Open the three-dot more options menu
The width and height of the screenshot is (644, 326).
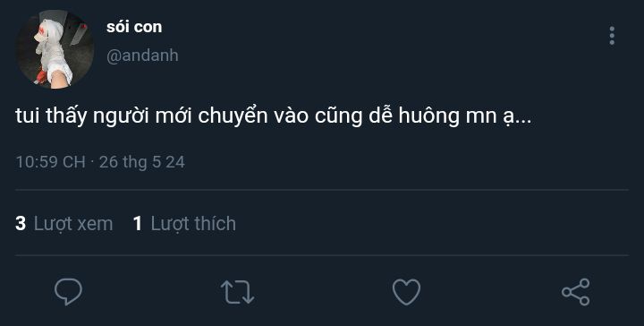tap(612, 36)
